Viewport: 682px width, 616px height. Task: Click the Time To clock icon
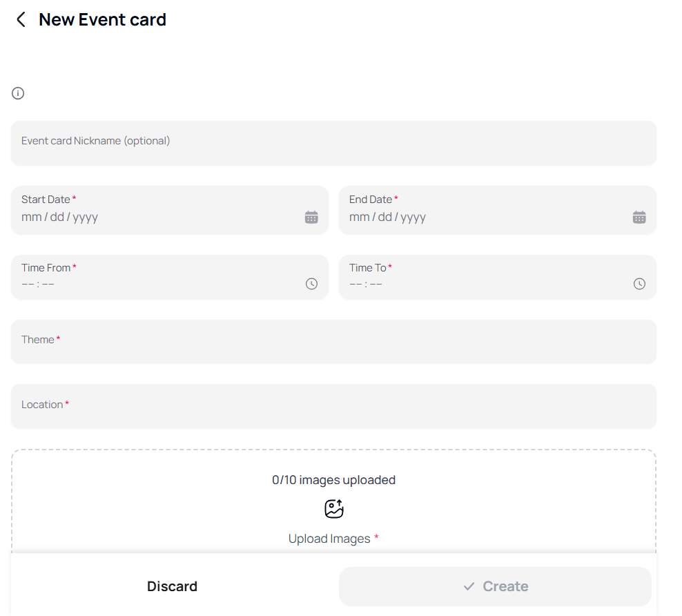pos(639,283)
